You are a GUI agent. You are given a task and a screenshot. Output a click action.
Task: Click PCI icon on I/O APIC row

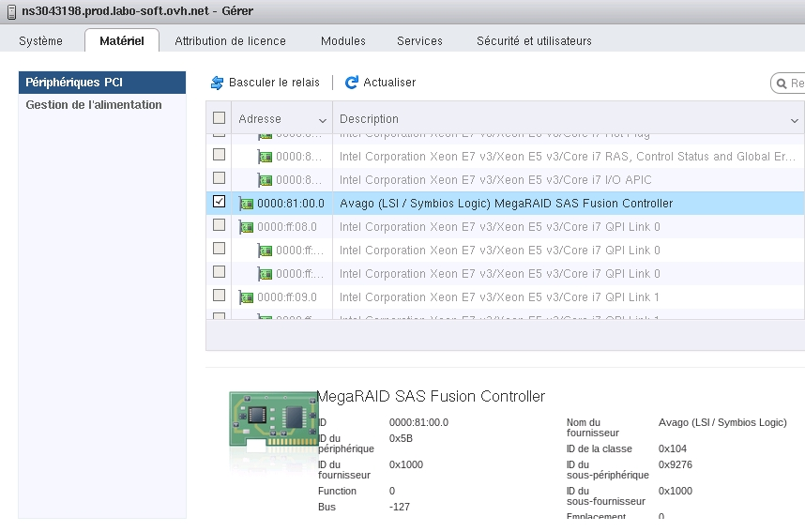pos(266,180)
